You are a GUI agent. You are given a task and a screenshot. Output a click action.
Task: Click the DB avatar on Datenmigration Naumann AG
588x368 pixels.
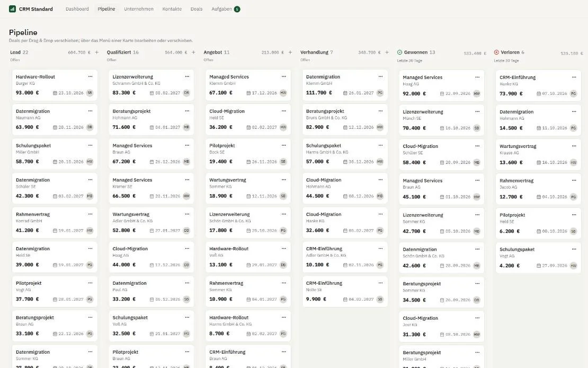click(x=90, y=127)
